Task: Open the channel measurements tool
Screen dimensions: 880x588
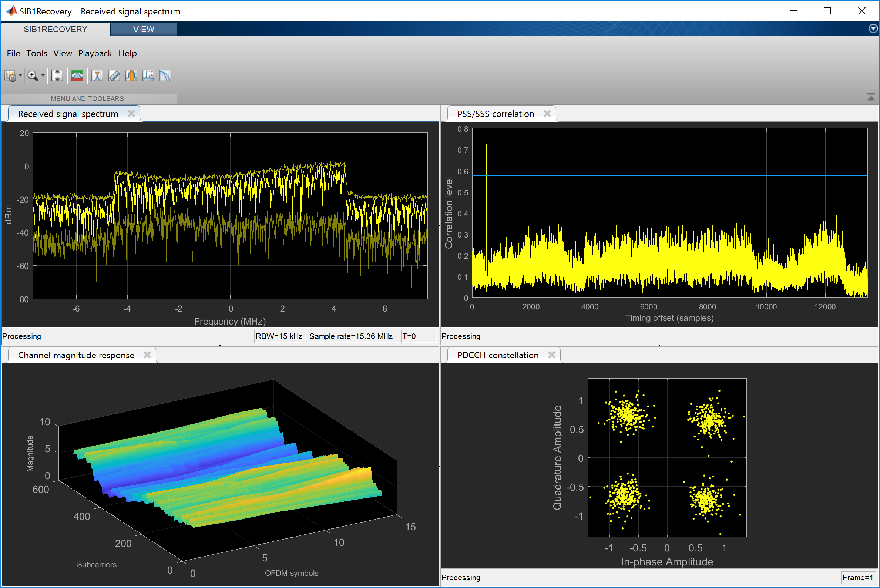Action: coord(131,76)
